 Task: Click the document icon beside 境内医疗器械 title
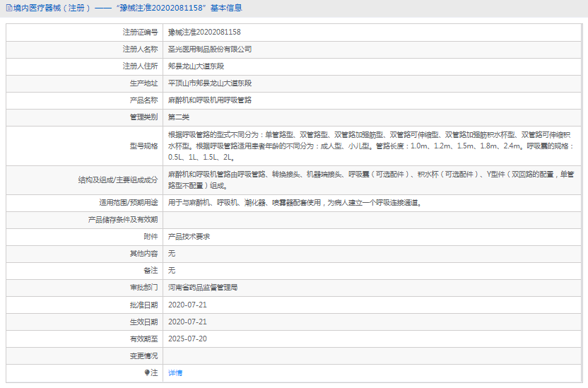(x=9, y=8)
